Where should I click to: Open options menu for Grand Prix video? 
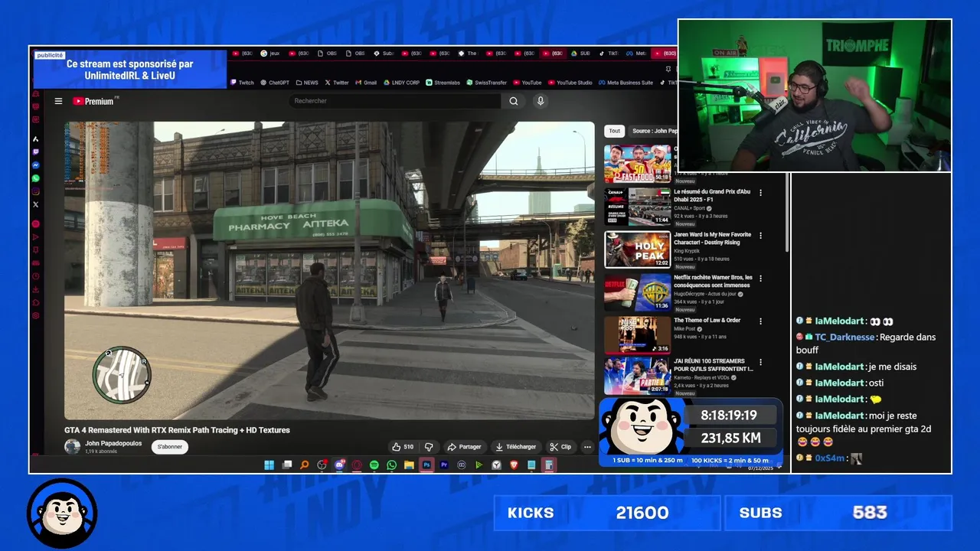(760, 193)
